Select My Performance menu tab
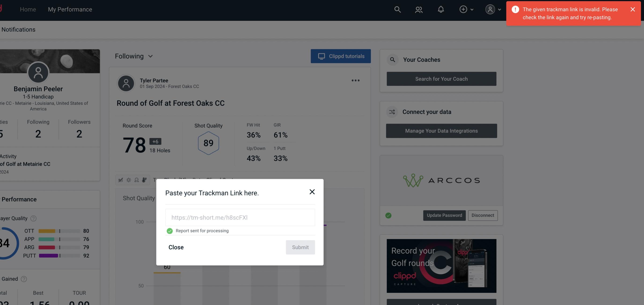This screenshot has width=644, height=305. point(70,9)
